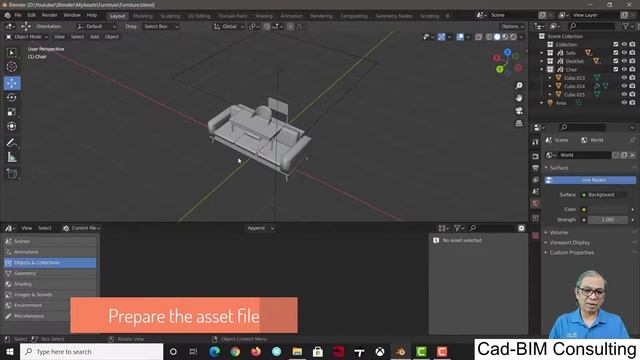The height and width of the screenshot is (360, 640).
Task: Disable Cube.015 in renders via camera icon
Action: pyautogui.click(x=632, y=94)
